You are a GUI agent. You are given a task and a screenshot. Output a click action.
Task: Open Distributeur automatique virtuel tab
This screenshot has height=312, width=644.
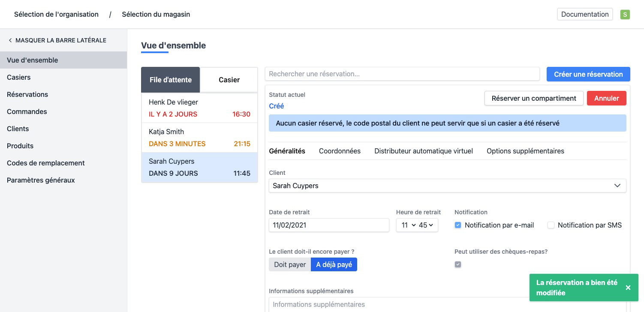click(x=423, y=151)
